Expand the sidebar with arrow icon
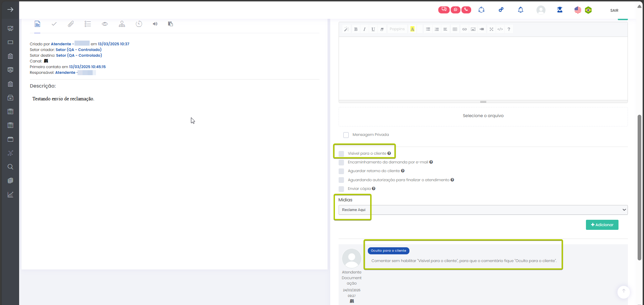Viewport: 644px width, 305px height. tap(10, 10)
